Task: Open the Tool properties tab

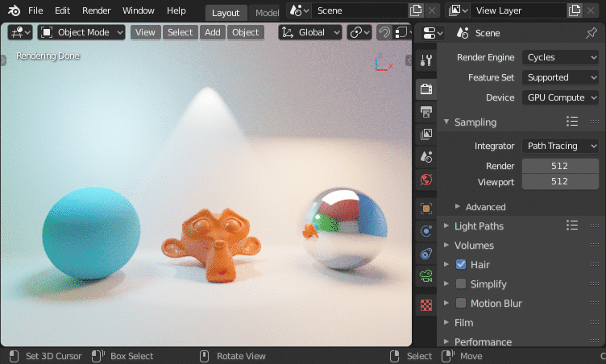Action: [426, 60]
